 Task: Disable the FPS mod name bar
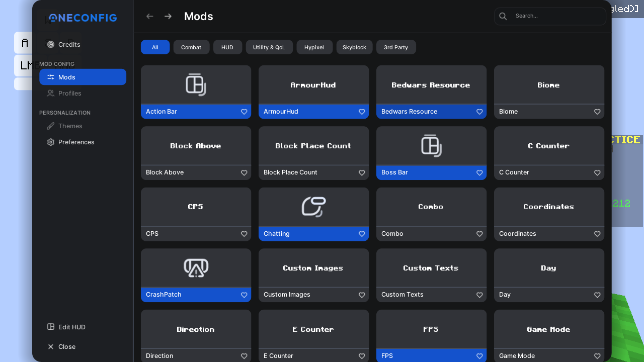pyautogui.click(x=431, y=355)
